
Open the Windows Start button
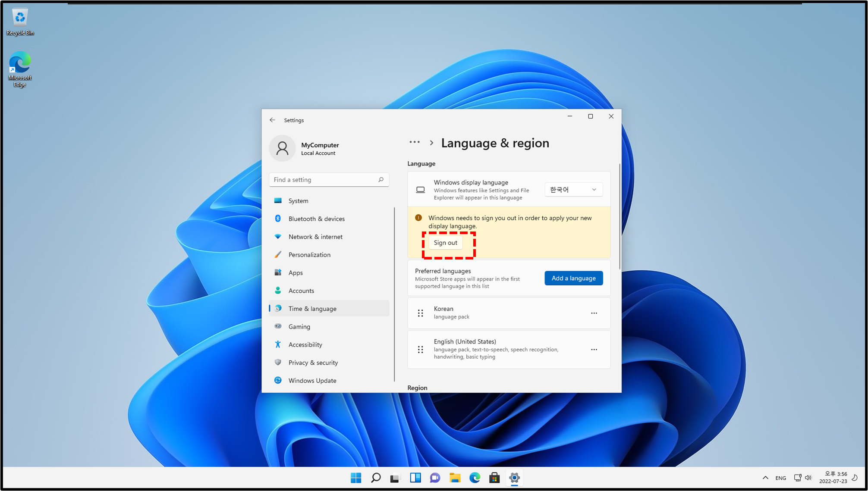click(356, 478)
